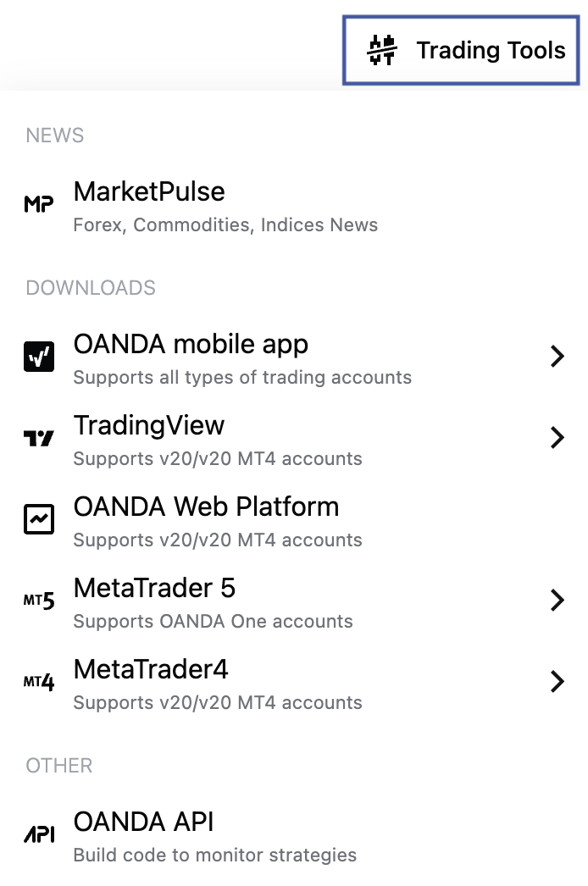Open the OANDA API title link
The height and width of the screenshot is (886, 588).
click(143, 822)
